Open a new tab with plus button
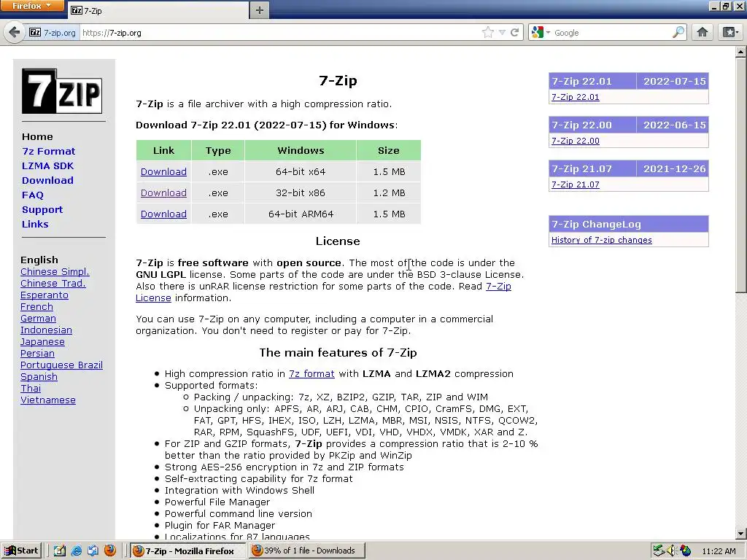 [259, 10]
